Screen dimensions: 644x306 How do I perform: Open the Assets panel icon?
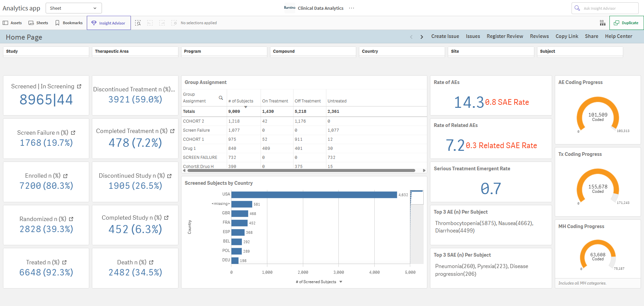[x=5, y=23]
